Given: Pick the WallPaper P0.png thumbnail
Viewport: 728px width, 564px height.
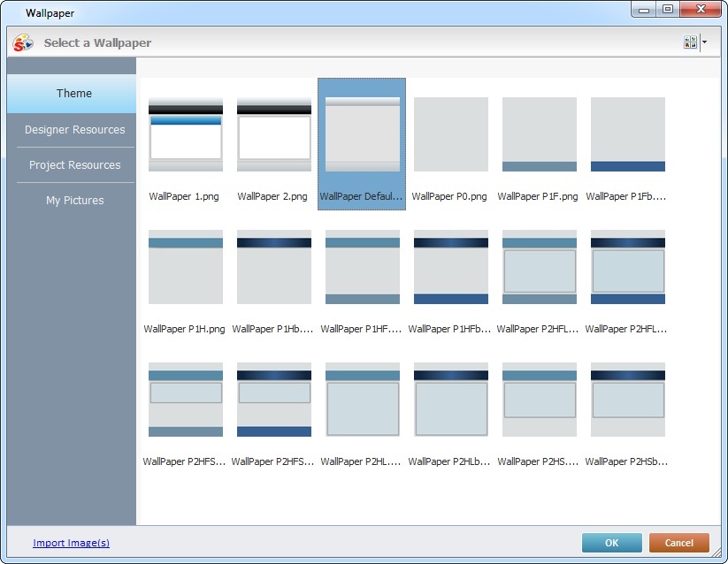Looking at the screenshot, I should pos(451,134).
